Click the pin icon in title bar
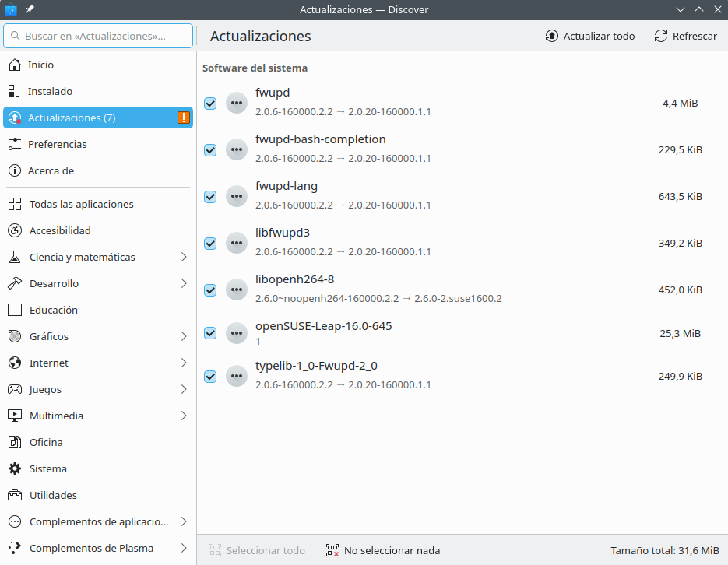 click(30, 9)
